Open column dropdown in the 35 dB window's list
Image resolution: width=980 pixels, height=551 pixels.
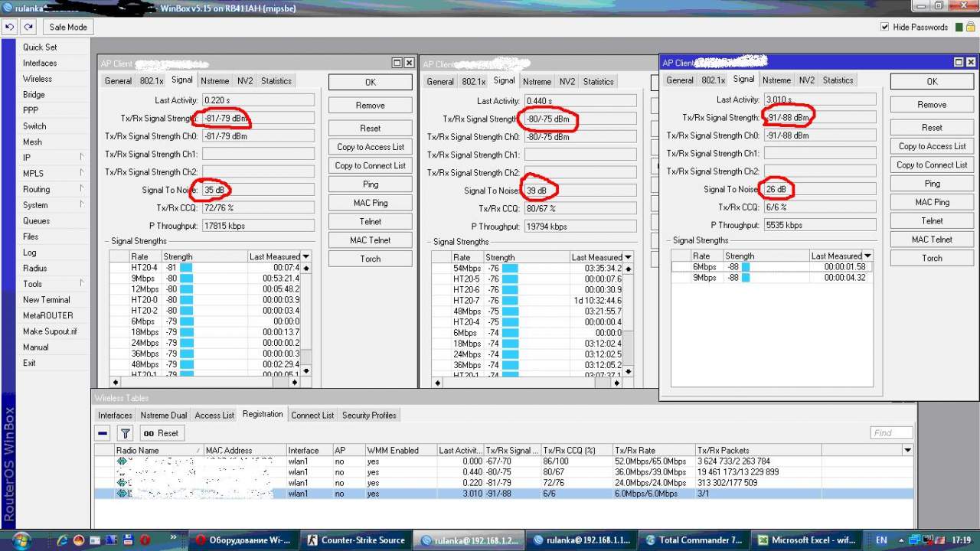click(x=306, y=256)
